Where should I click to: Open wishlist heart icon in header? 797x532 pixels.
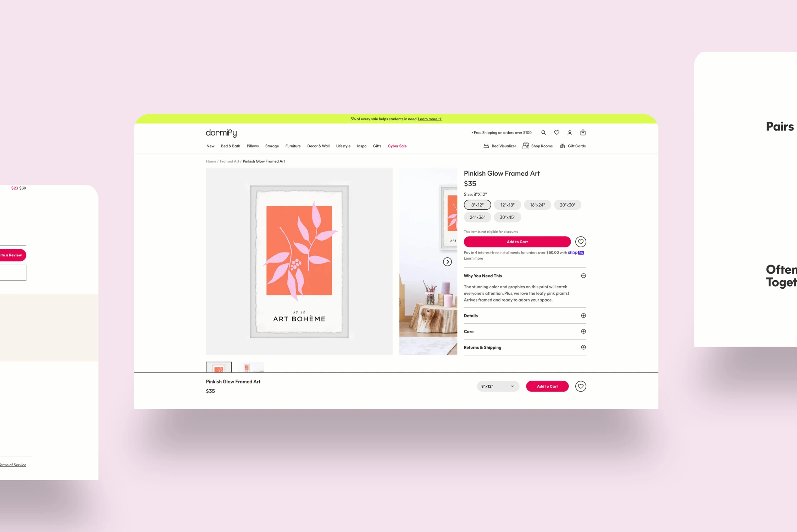[557, 133]
